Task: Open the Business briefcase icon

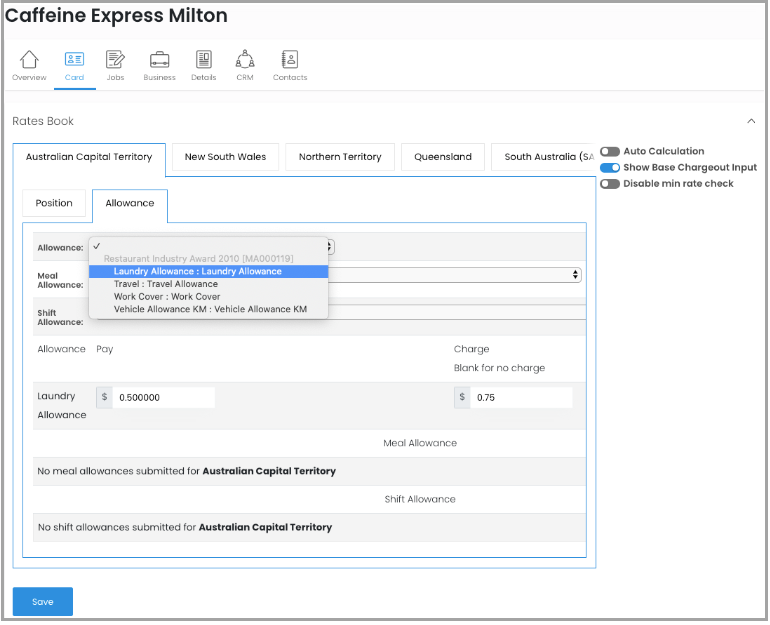Action: pyautogui.click(x=159, y=60)
